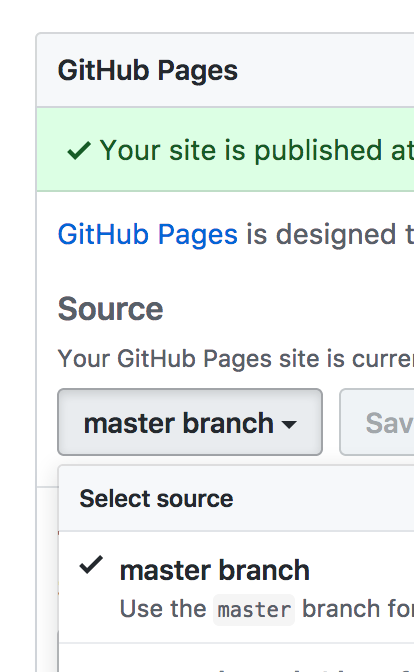
Task: Select the master branch option in list
Action: pyautogui.click(x=236, y=587)
